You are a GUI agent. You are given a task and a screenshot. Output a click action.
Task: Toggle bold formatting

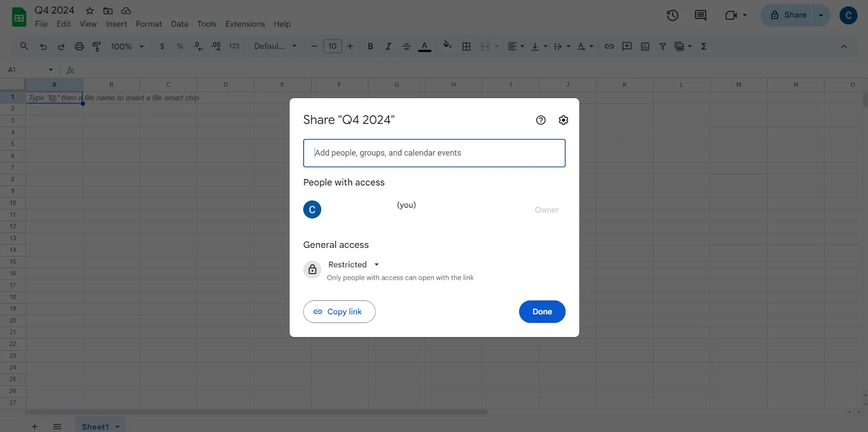click(371, 47)
